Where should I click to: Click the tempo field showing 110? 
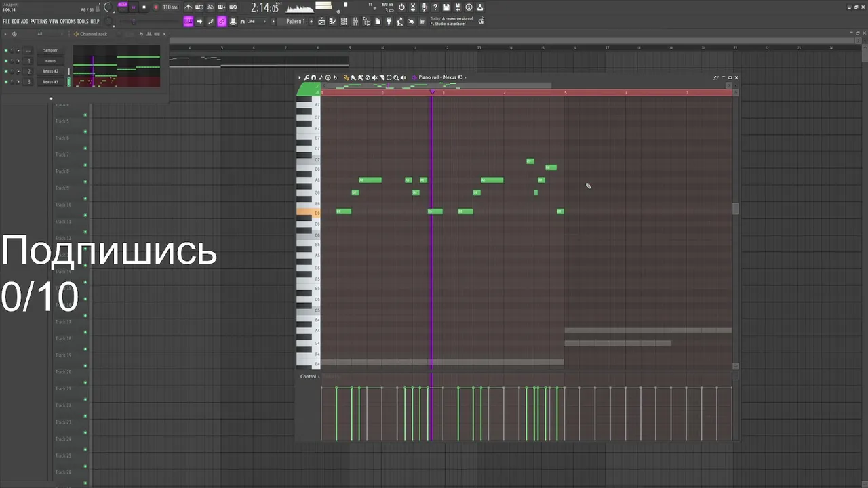(170, 7)
